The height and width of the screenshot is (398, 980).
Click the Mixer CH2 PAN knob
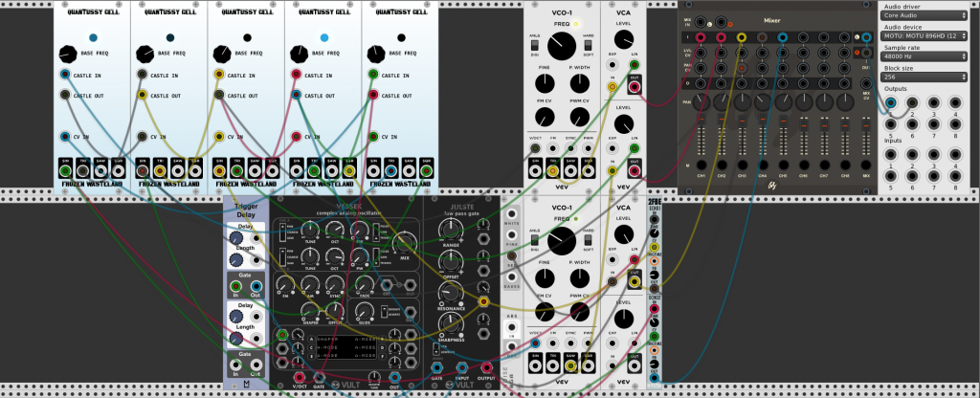pos(722,101)
